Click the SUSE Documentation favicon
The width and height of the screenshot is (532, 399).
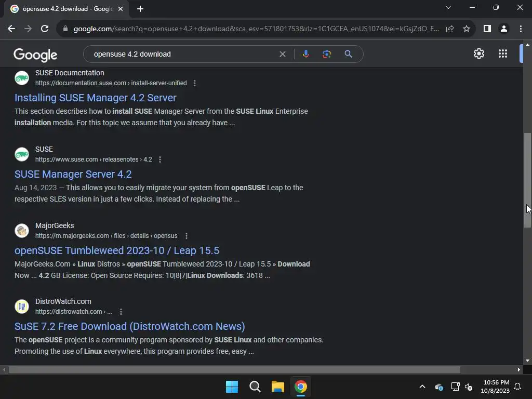pyautogui.click(x=22, y=78)
